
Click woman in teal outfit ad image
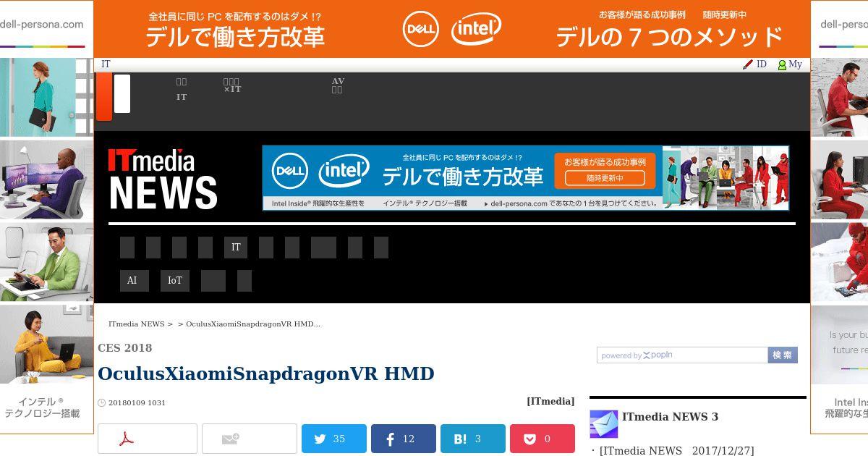click(46, 97)
